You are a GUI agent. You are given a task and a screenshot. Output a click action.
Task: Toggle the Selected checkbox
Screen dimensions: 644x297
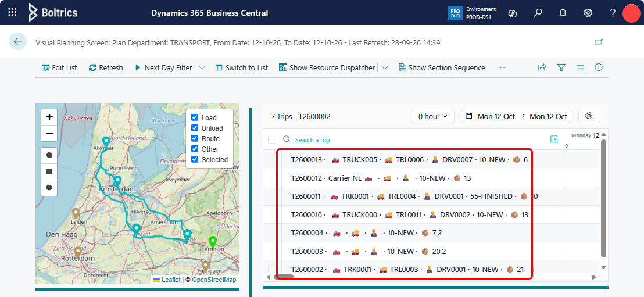(195, 159)
